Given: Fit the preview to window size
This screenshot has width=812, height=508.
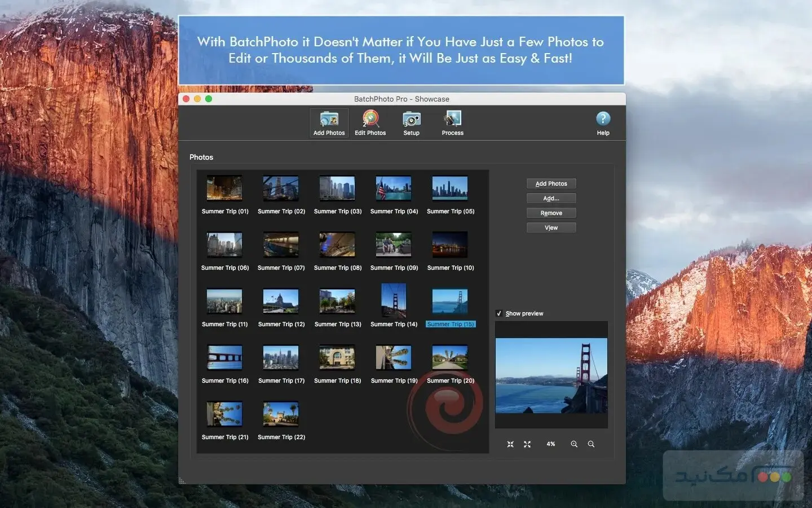Looking at the screenshot, I should click(x=510, y=444).
